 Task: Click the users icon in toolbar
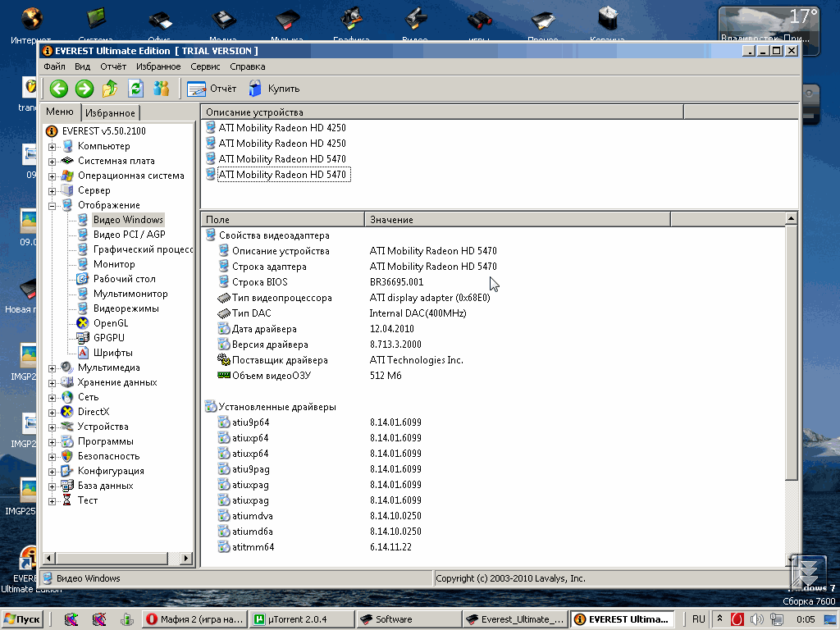tap(162, 89)
